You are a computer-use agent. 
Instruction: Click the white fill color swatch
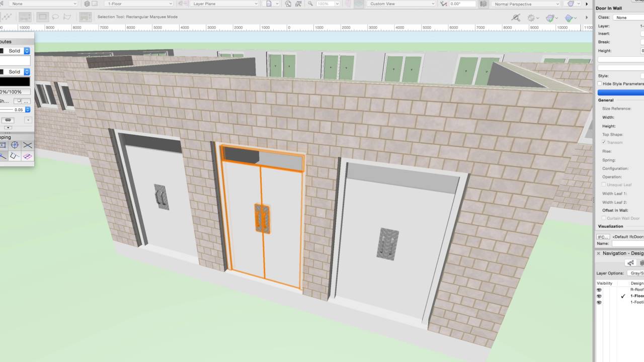(x=15, y=60)
